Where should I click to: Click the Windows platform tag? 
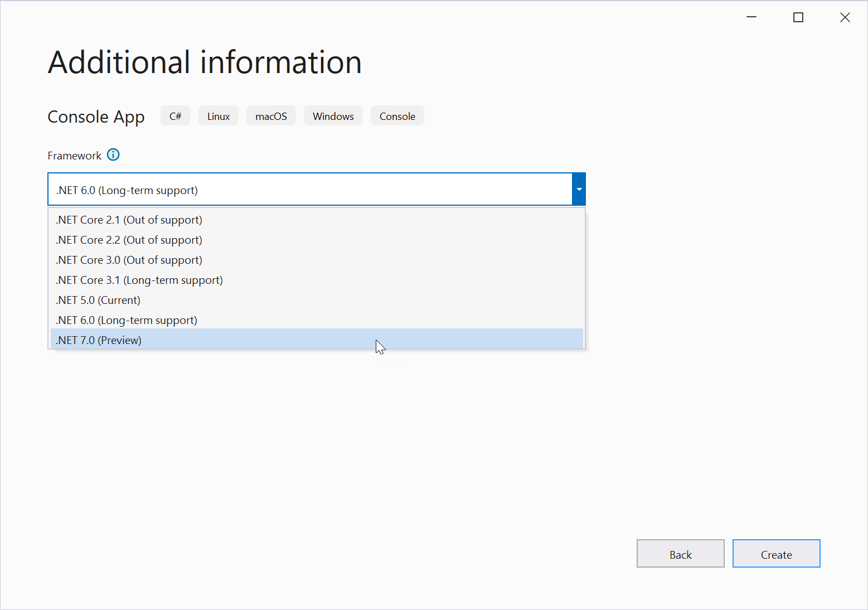click(333, 116)
